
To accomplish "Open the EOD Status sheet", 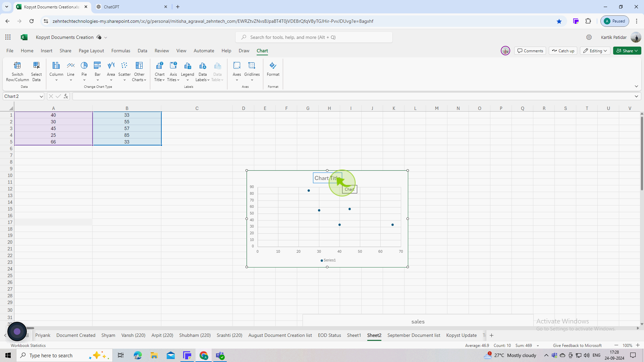I will [329, 335].
